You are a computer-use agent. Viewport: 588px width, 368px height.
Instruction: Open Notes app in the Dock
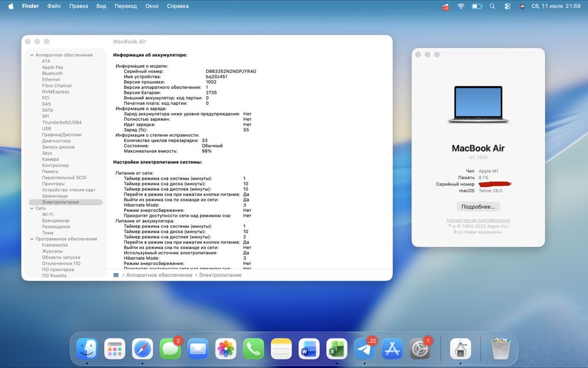tap(281, 349)
